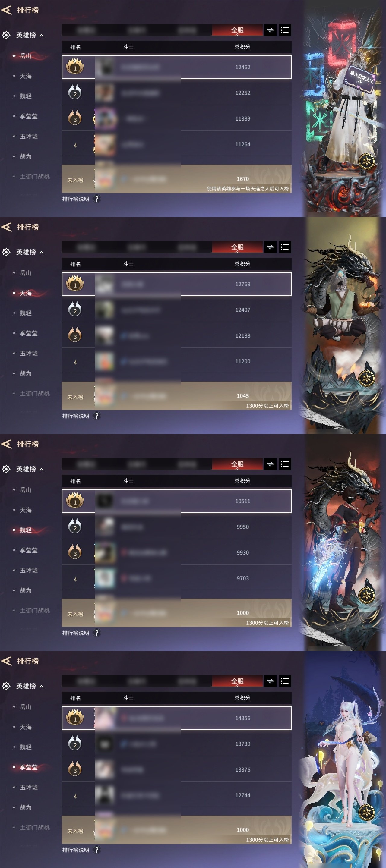Click the 未入榜 row showing score 1670

(177, 179)
